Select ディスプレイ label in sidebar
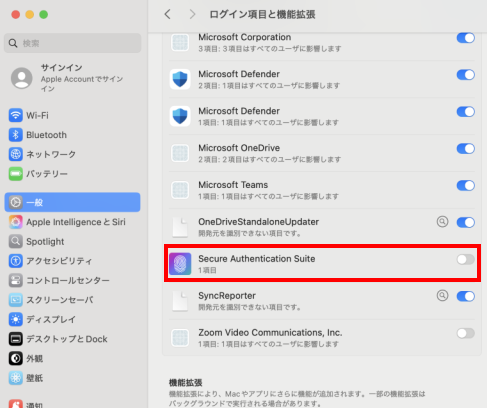Screen dimensions: 487x408 coord(51,319)
